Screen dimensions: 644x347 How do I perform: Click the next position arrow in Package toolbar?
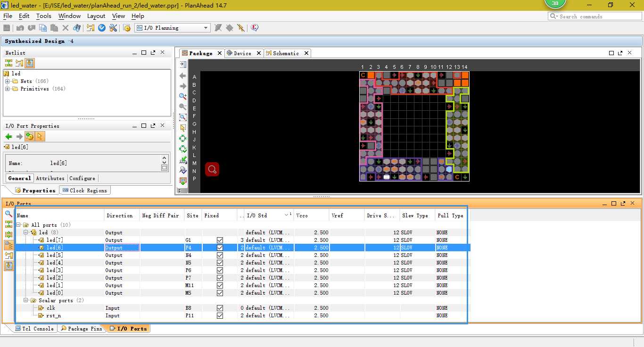pos(183,86)
